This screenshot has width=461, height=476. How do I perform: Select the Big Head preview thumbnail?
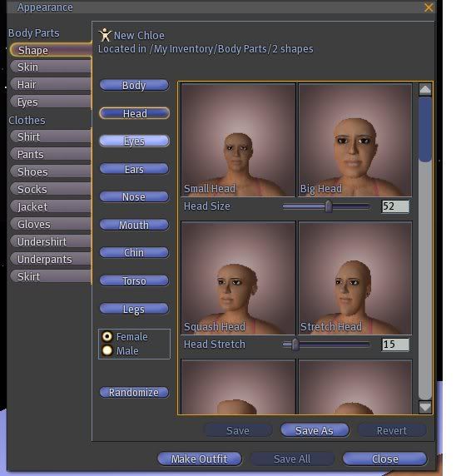coord(355,140)
